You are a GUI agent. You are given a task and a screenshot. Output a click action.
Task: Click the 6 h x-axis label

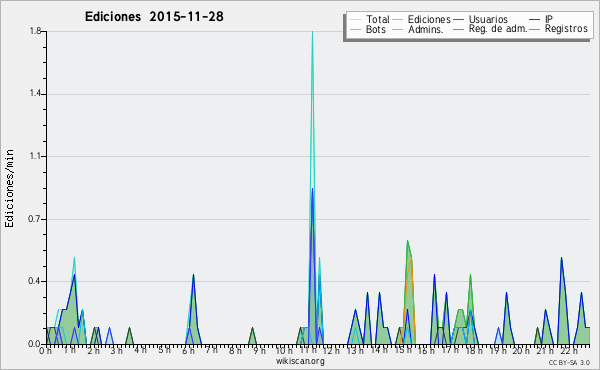(x=188, y=351)
